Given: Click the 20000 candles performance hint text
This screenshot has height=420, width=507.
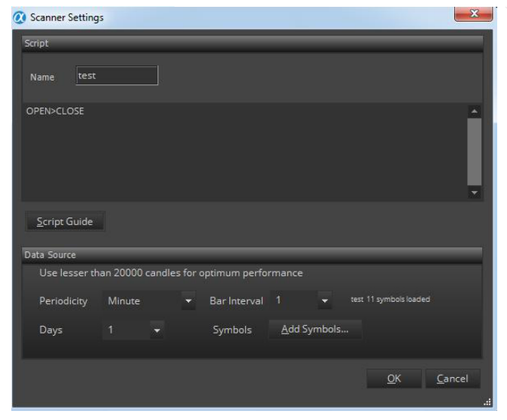Looking at the screenshot, I should pyautogui.click(x=171, y=273).
